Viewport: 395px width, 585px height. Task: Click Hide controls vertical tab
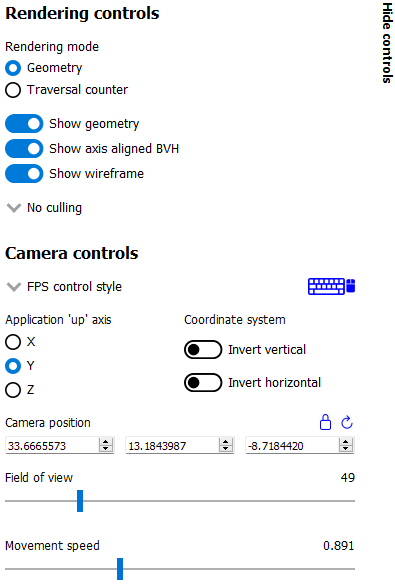tap(387, 43)
